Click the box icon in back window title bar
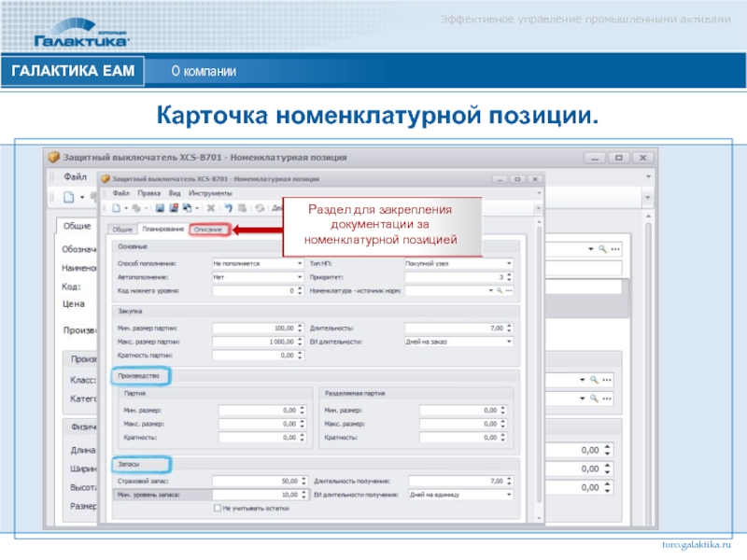This screenshot has width=747, height=560. point(54,157)
